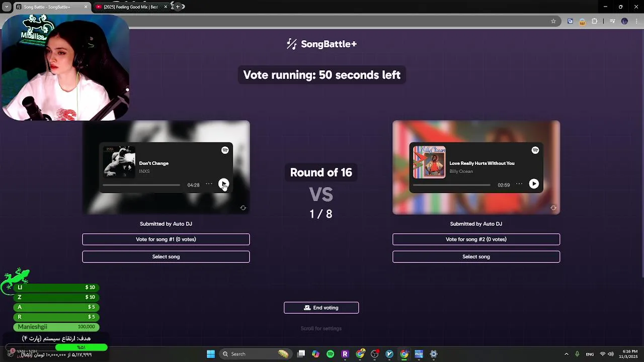644x362 pixels.
Task: Open the taskbar settings gear app
Action: 434,354
